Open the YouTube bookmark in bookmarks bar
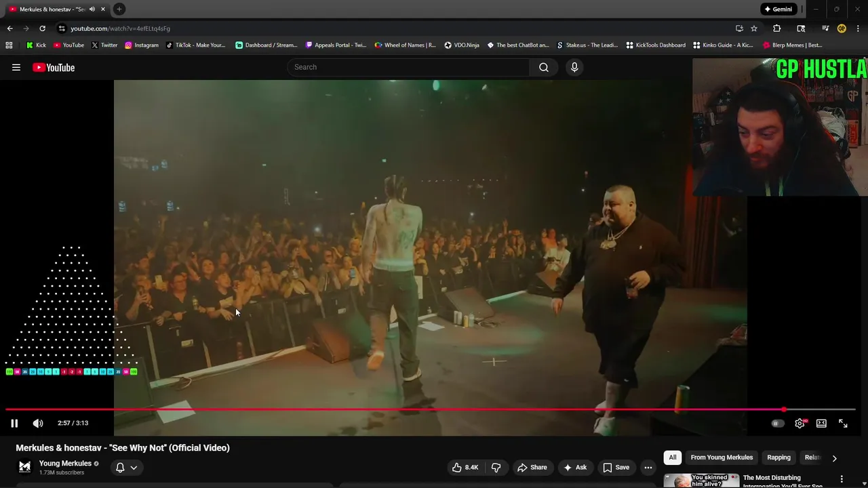Viewport: 868px width, 488px height. tap(68, 45)
